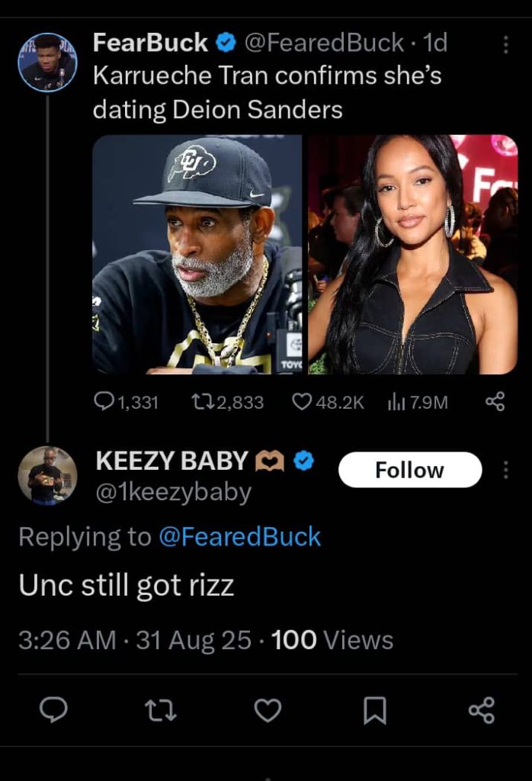Follow KEEZY BABY

point(409,470)
